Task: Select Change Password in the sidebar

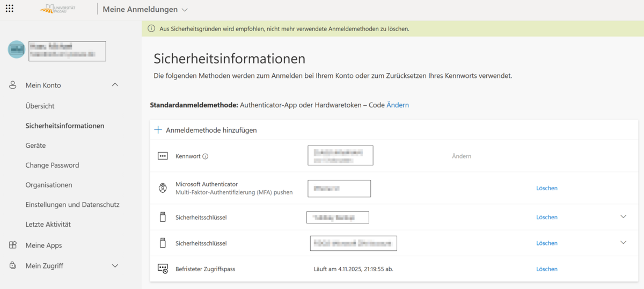Action: [x=52, y=165]
